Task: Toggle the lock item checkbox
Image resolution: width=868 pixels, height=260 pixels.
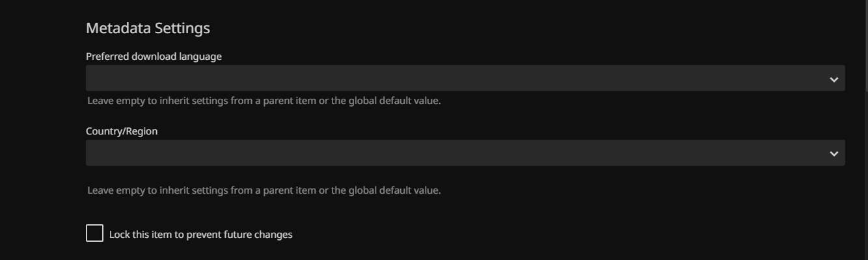Action: (94, 233)
